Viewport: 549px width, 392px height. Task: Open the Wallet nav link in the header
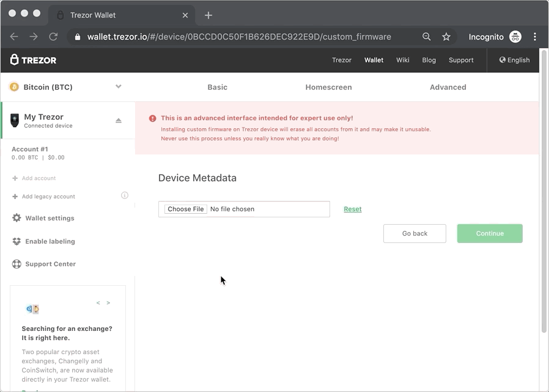(x=374, y=60)
